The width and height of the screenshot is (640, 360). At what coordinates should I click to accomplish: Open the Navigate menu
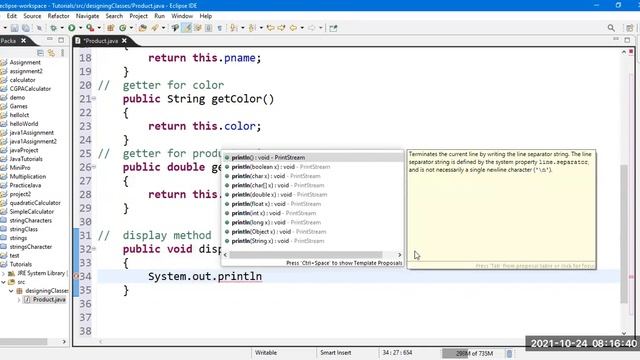[x=87, y=16]
